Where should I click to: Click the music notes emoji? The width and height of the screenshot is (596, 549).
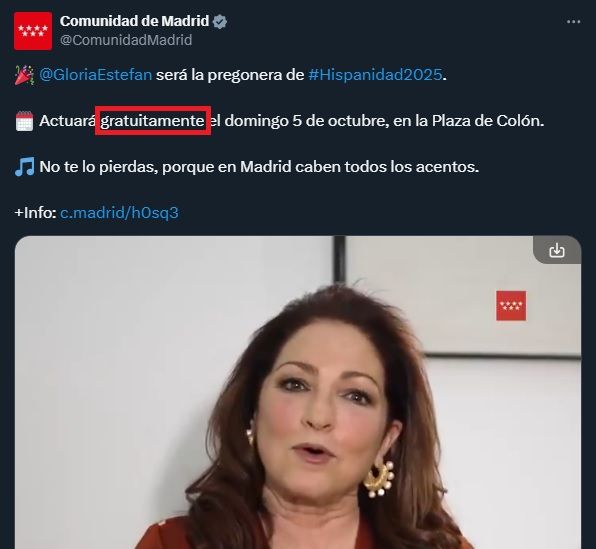click(x=24, y=167)
